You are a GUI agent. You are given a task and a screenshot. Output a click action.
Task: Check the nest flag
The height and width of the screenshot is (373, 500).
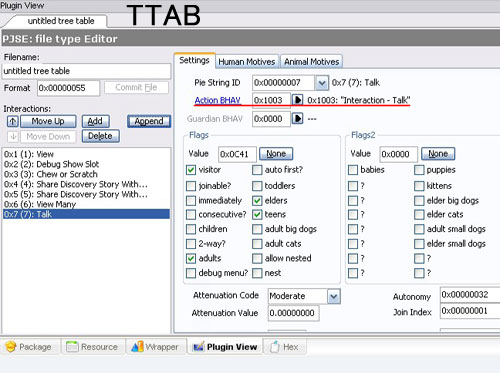coord(257,273)
